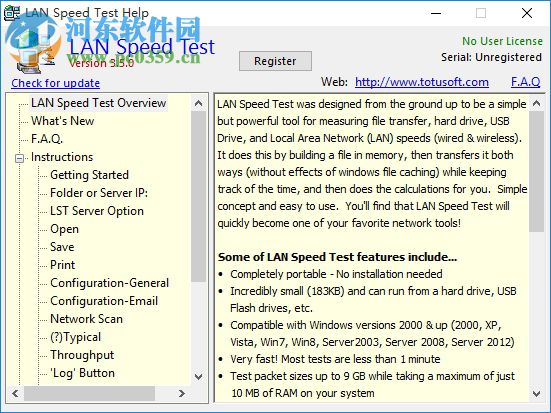The image size is (551, 413).
Task: Click tree panel scroll left arrow
Action: 15,393
